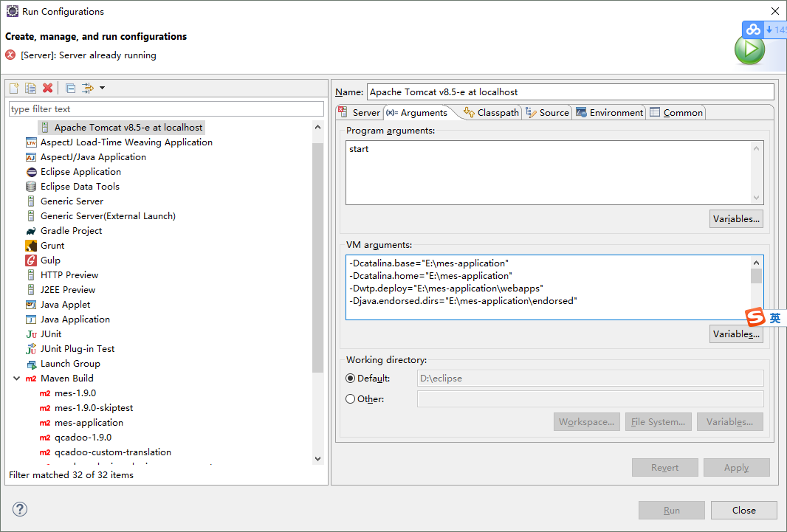Click the Grunt icon
The image size is (787, 532).
point(31,246)
